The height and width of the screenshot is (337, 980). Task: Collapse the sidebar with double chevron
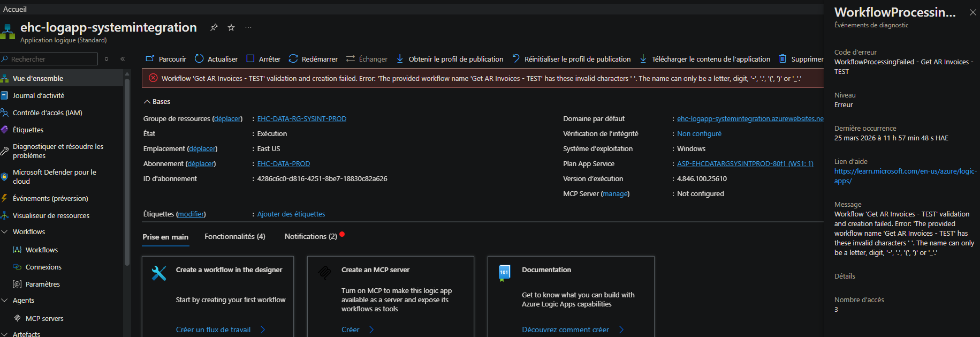point(123,59)
